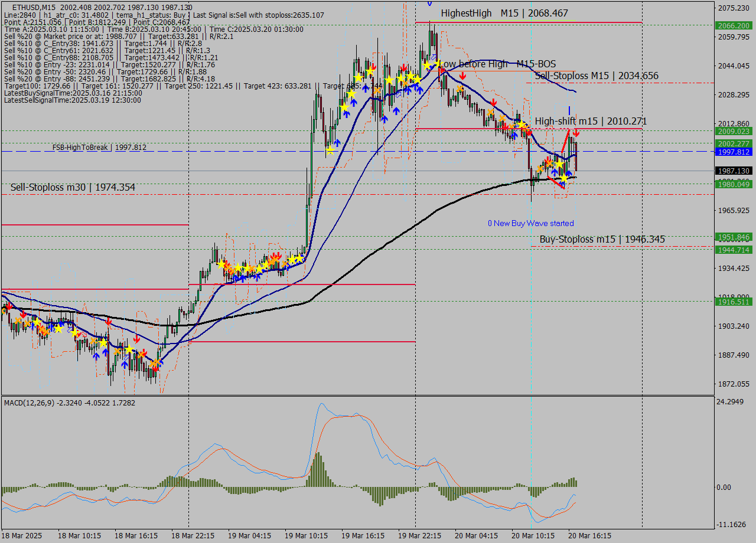Select the Buy-Stoploss m15 1946.345 label
This screenshot has height=543, width=756.
coord(602,239)
